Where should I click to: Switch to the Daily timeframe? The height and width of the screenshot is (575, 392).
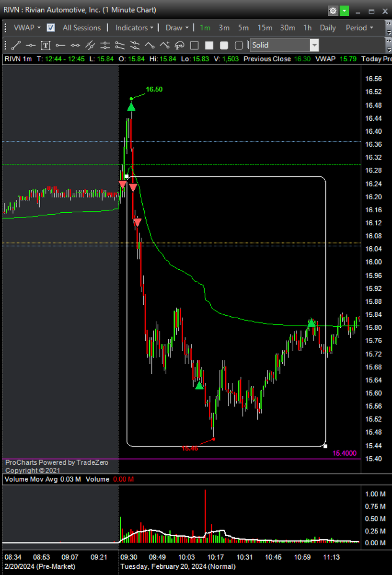[x=328, y=28]
